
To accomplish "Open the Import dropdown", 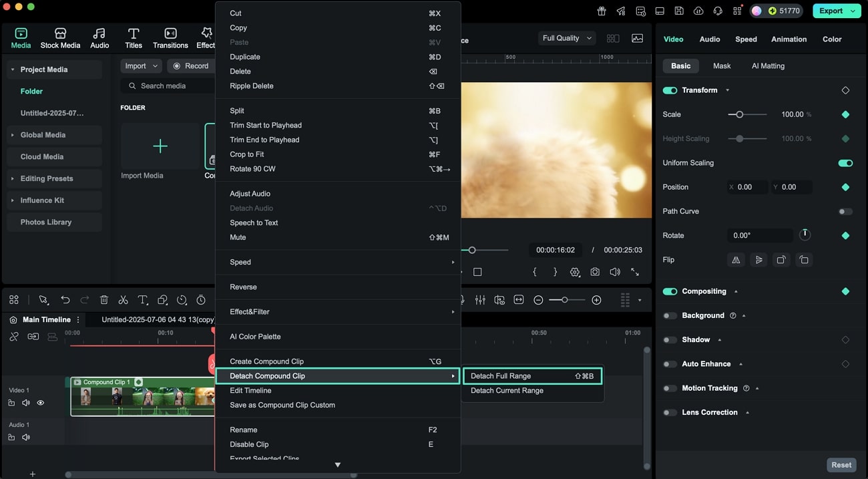I will click(x=141, y=66).
